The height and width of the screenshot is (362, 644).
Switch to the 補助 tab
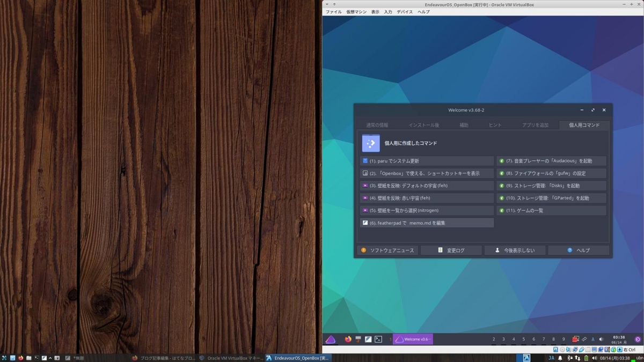pyautogui.click(x=464, y=125)
